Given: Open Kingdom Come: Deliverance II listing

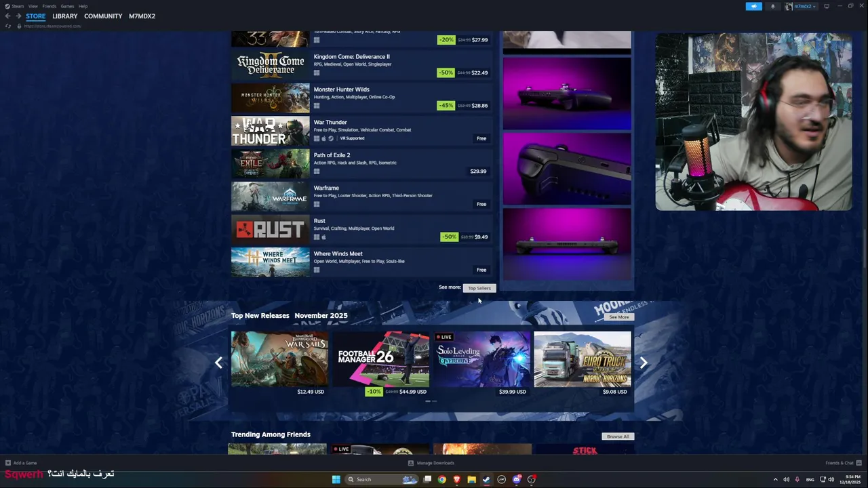Looking at the screenshot, I should tap(361, 65).
